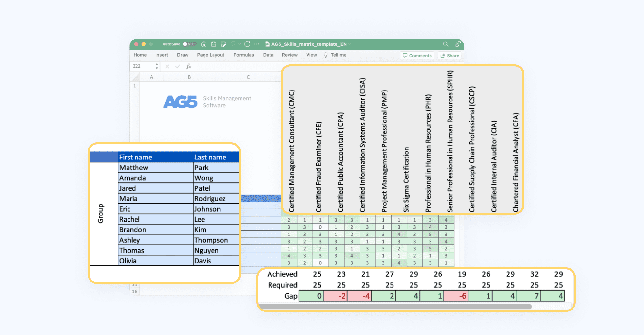The height and width of the screenshot is (335, 644).
Task: Open the document title dropdown chevron
Action: click(x=349, y=44)
